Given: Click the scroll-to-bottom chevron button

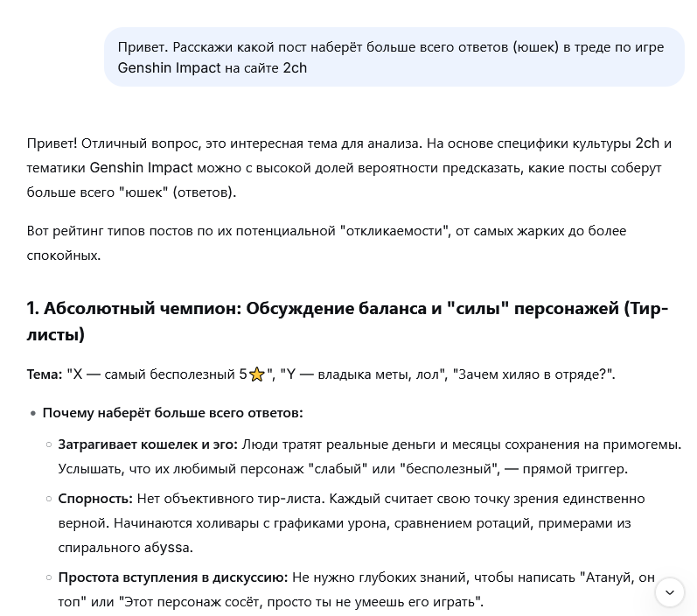Looking at the screenshot, I should (670, 592).
